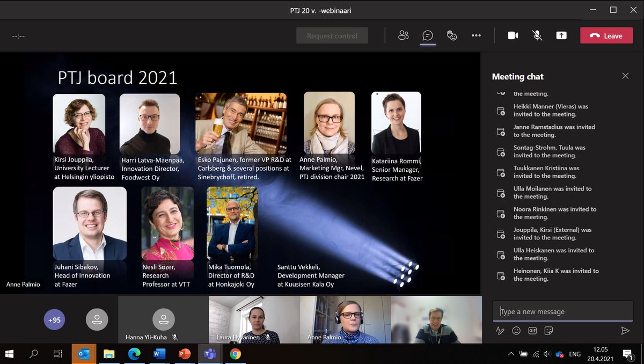
Task: Select the rightmost participant video tile
Action: pos(436,319)
